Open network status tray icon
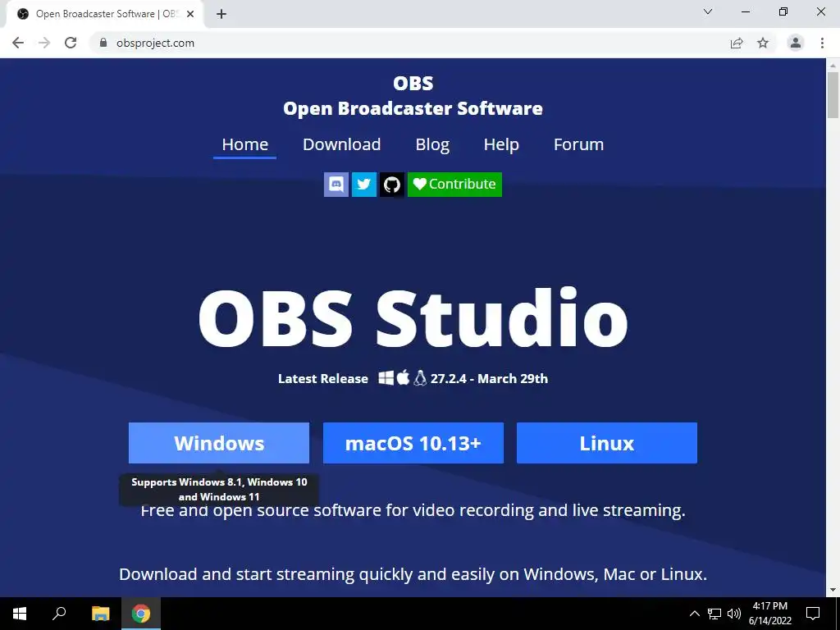The image size is (840, 630). pos(714,614)
